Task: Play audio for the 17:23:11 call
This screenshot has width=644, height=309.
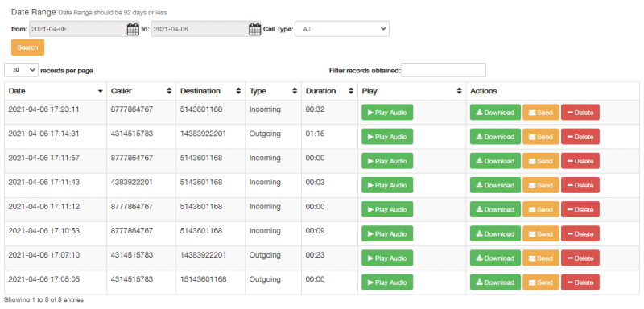Action: click(x=387, y=113)
